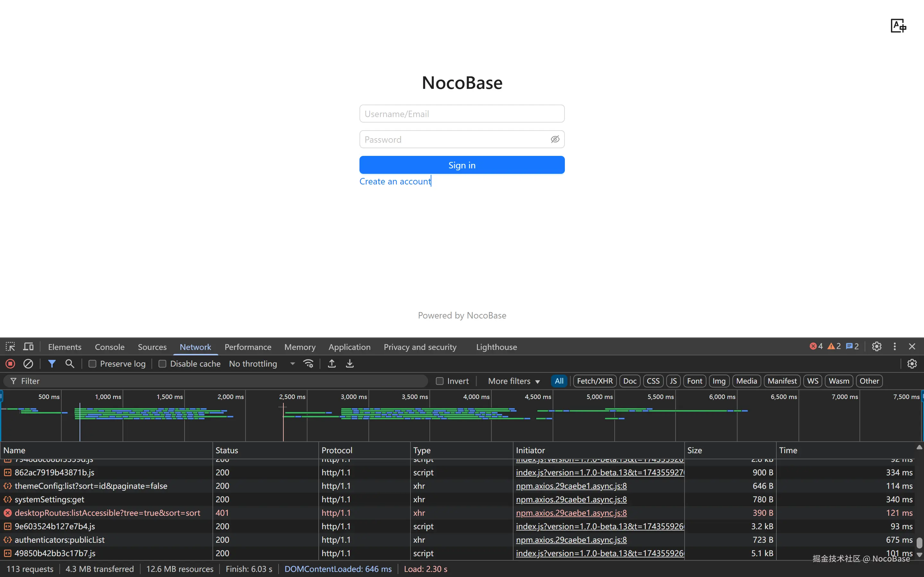
Task: Open initiator link of systemSettings:get
Action: coord(571,499)
